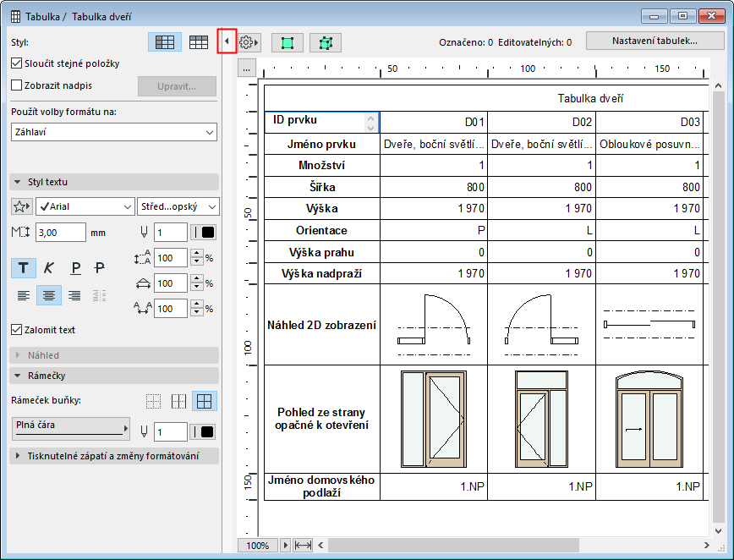Screen dimensions: 734x560
Task: Click the text height field showing 3,00
Action: (x=60, y=232)
